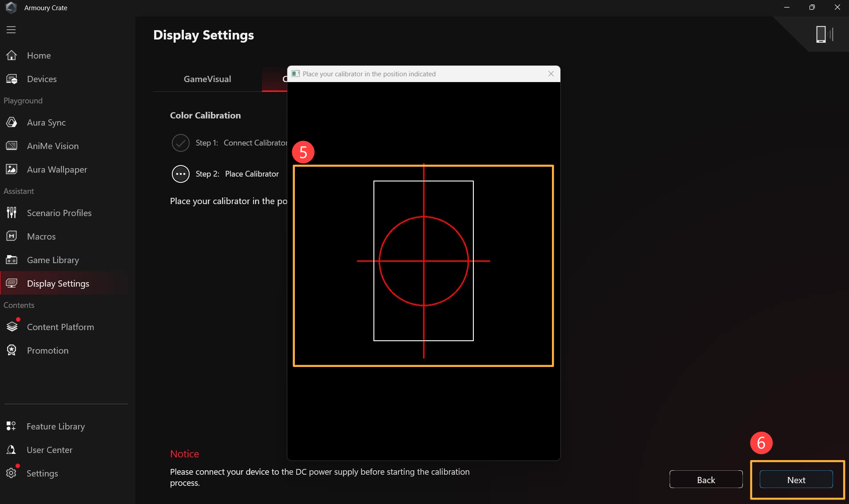This screenshot has height=504, width=849.
Task: Open the Game Library icon
Action: (12, 260)
